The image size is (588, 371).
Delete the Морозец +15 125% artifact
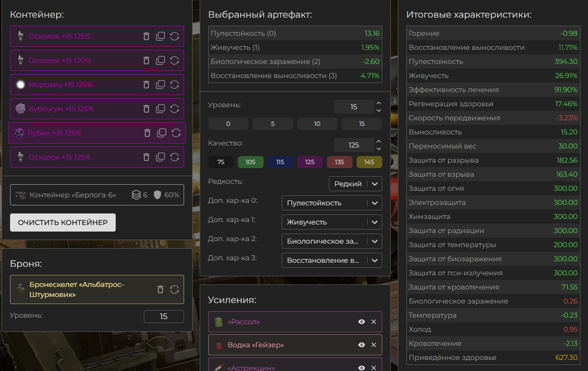146,85
